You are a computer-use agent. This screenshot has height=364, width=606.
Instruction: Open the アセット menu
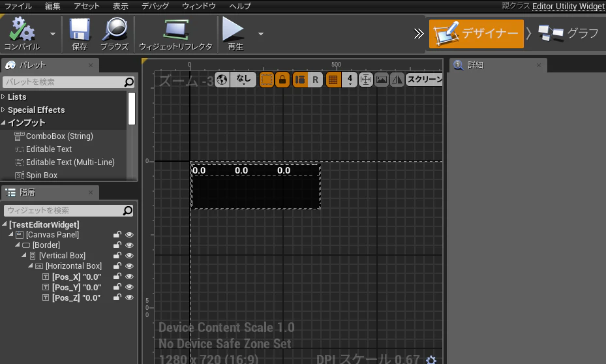[87, 6]
